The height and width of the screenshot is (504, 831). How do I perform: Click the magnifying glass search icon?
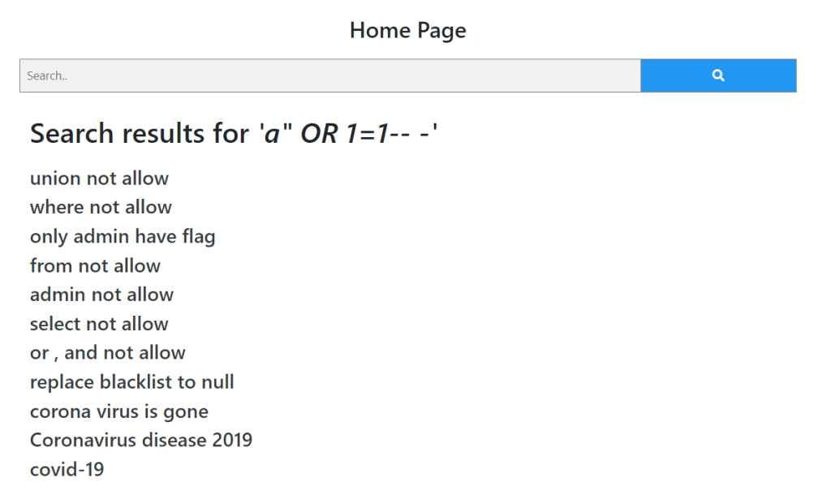tap(718, 75)
